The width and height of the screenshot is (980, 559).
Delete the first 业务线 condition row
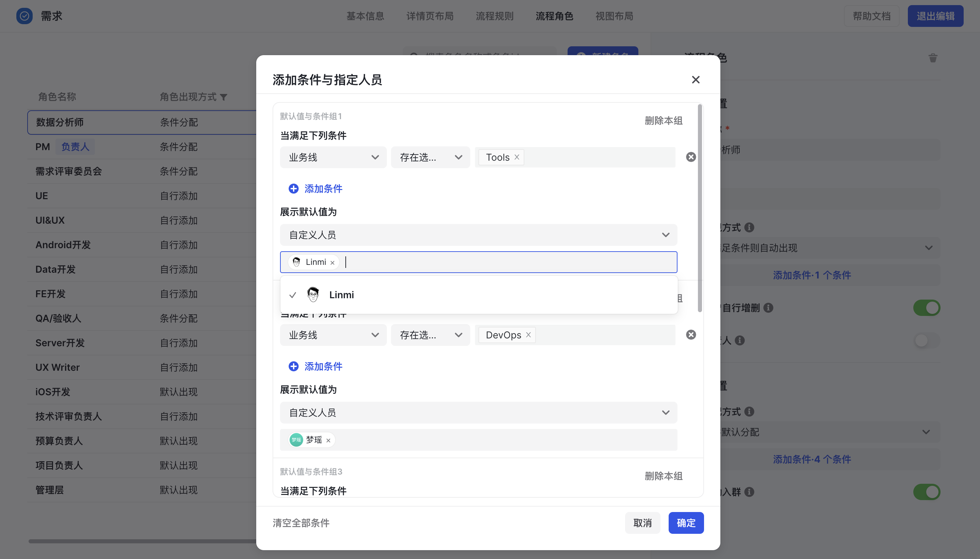click(691, 157)
